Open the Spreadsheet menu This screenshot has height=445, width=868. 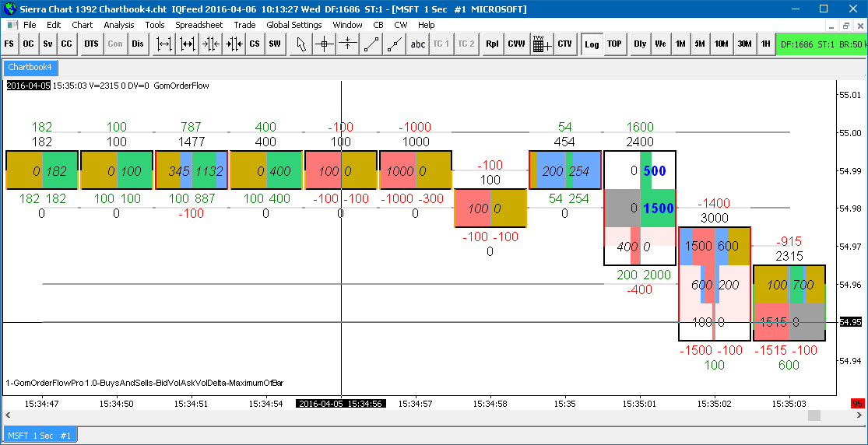coord(199,25)
